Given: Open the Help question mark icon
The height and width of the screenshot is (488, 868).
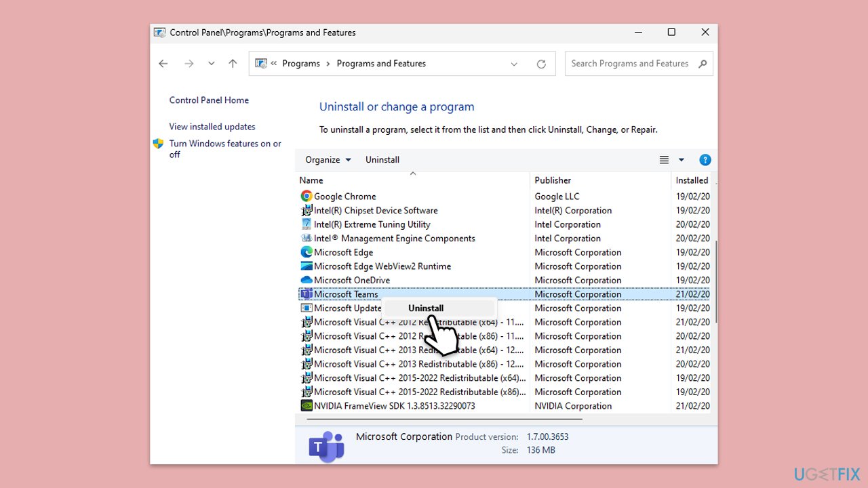Looking at the screenshot, I should [705, 160].
